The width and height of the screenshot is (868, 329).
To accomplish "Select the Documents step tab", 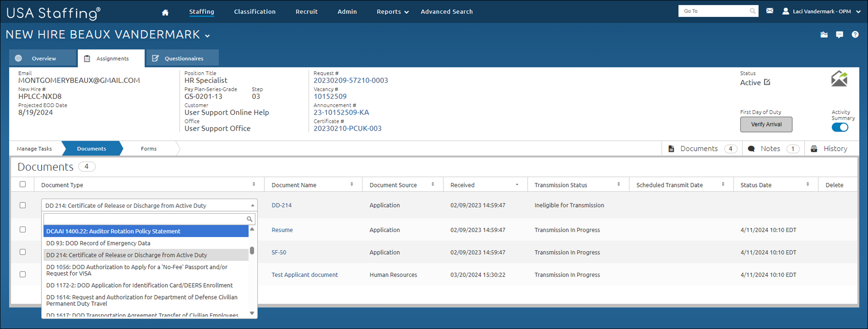I will coord(92,149).
